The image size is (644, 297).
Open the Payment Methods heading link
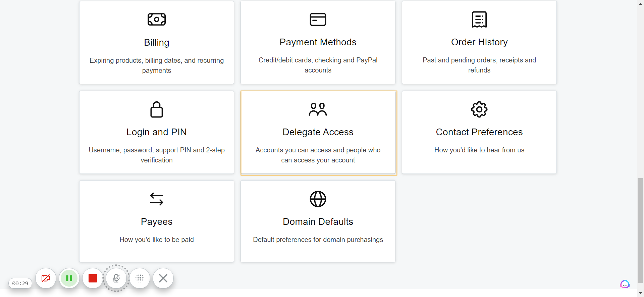pyautogui.click(x=318, y=42)
